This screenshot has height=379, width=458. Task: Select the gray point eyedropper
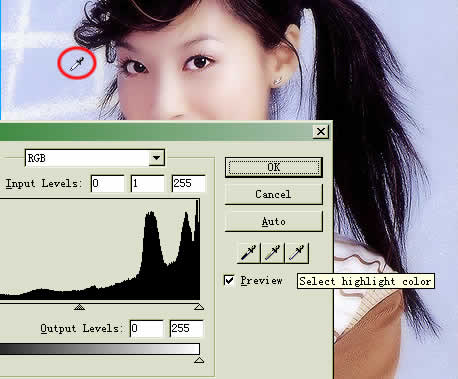tap(272, 253)
